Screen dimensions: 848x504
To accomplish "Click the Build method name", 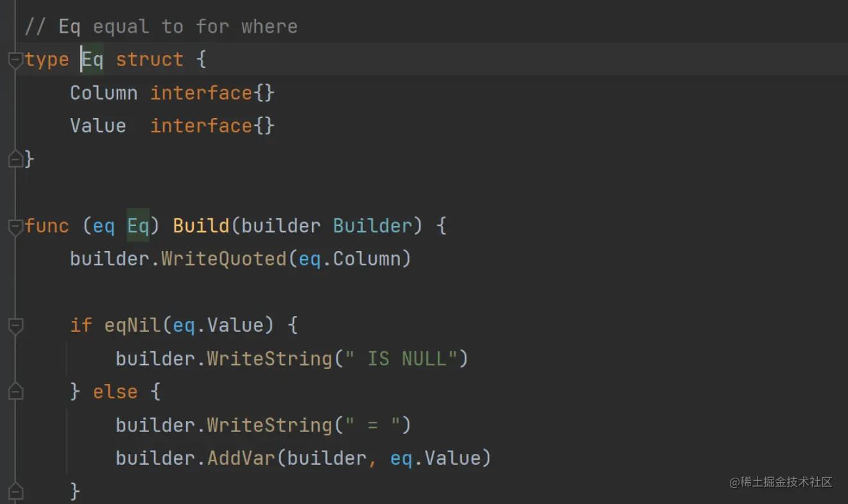I will pyautogui.click(x=201, y=227).
